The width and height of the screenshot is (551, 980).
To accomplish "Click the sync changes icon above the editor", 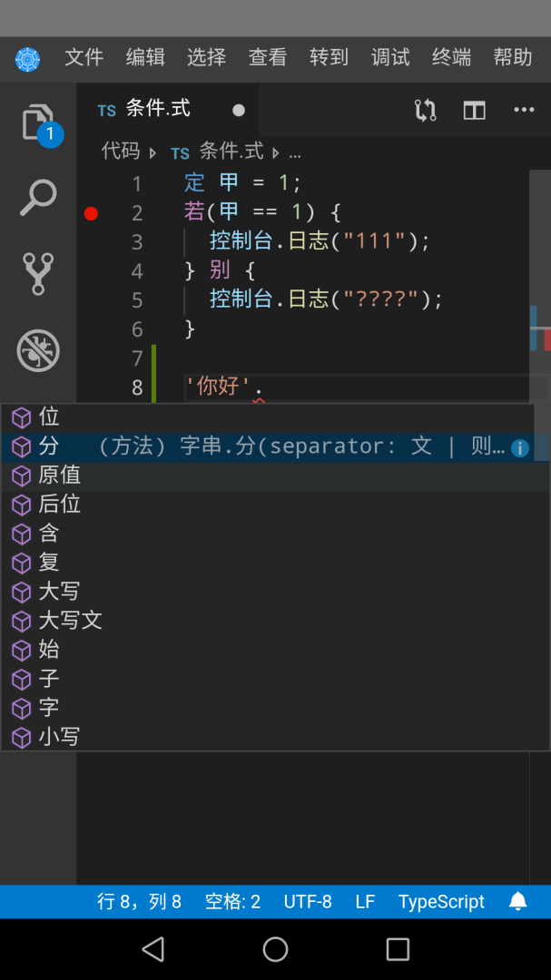I will pos(423,109).
